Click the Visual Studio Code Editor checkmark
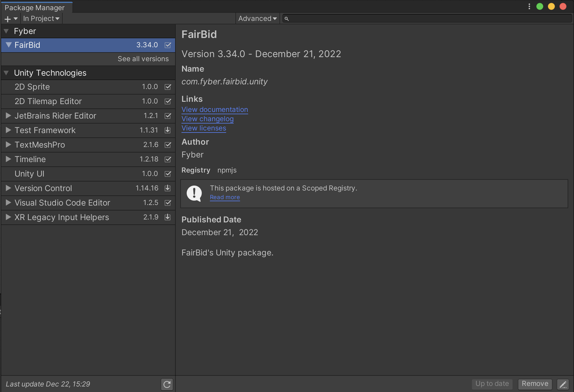The width and height of the screenshot is (574, 392). (168, 203)
